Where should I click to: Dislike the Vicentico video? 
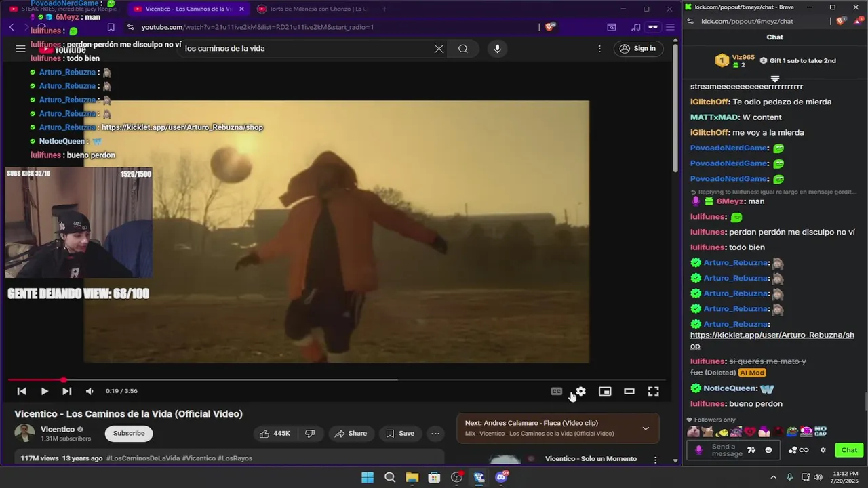(x=310, y=434)
